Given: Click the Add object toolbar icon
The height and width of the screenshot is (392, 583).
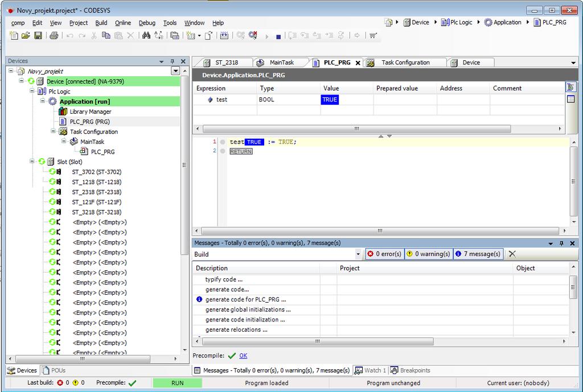Looking at the screenshot, I should coord(191,35).
